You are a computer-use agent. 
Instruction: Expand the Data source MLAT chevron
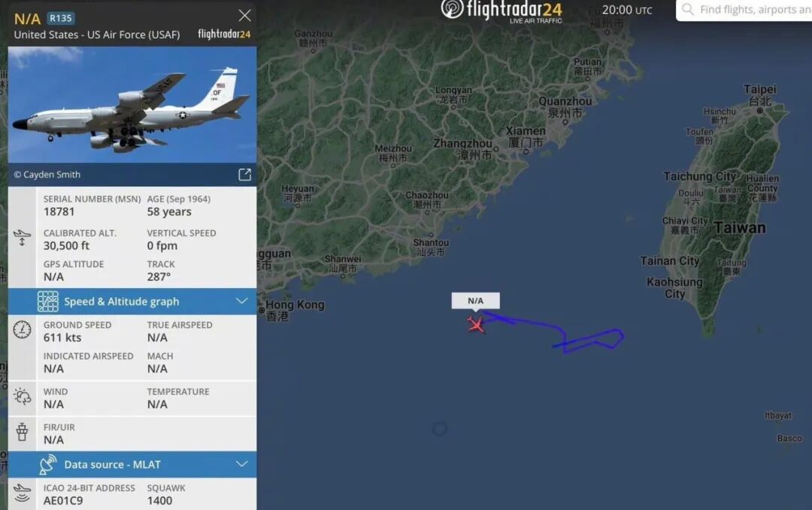[x=242, y=464]
